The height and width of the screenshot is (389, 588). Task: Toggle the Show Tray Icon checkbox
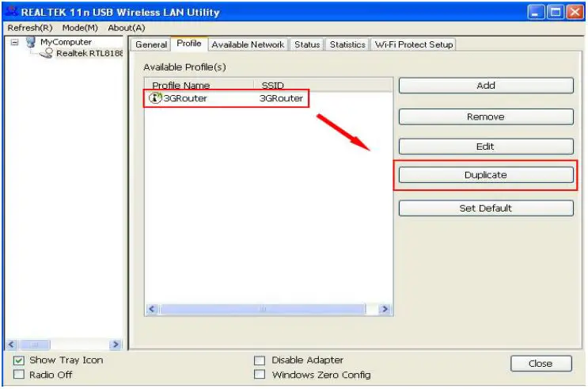(x=19, y=360)
